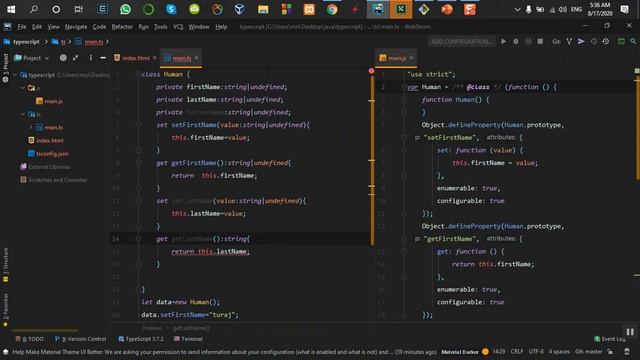Open the Project view dropdown
The image size is (640, 360).
coord(32,58)
